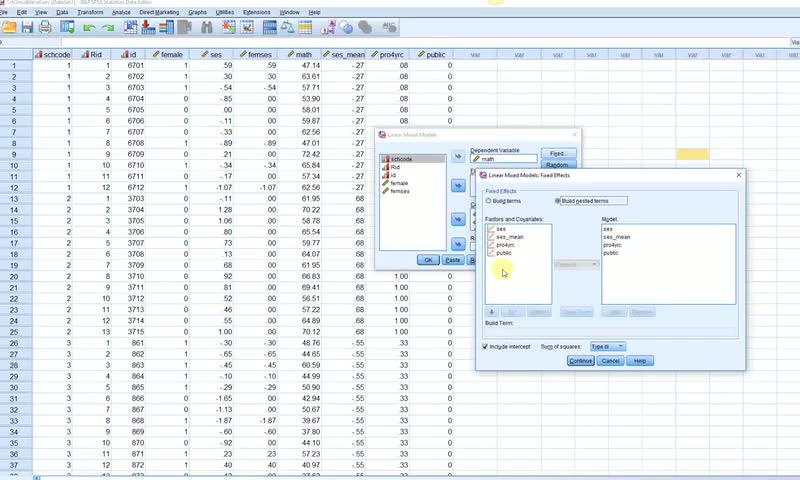Click the yellow highlighted cell in data grid
This screenshot has width=800, height=480.
tap(692, 154)
